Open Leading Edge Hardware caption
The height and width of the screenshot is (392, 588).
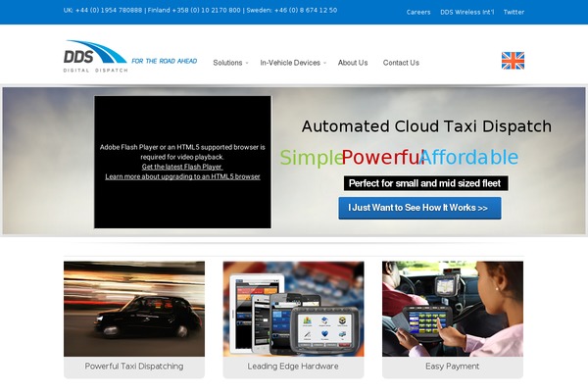(293, 367)
